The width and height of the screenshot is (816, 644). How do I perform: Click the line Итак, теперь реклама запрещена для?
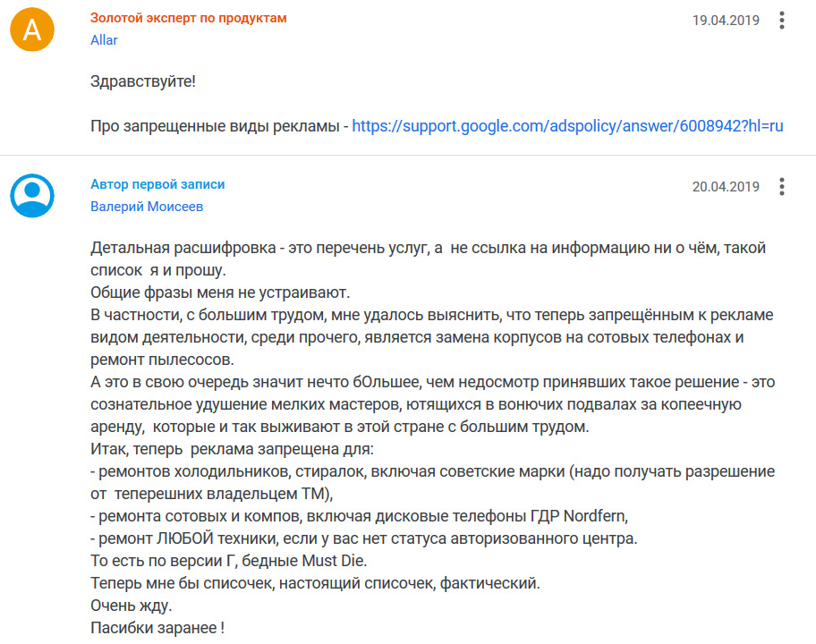[x=232, y=449]
